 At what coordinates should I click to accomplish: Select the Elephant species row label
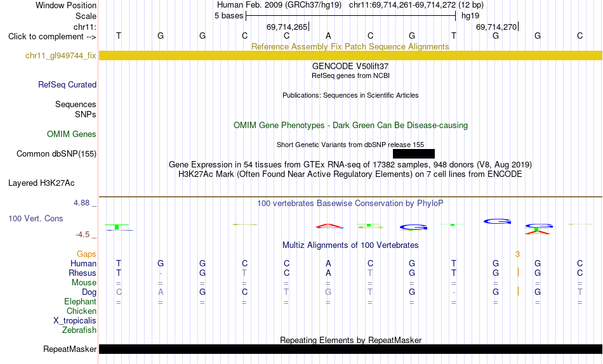point(80,302)
